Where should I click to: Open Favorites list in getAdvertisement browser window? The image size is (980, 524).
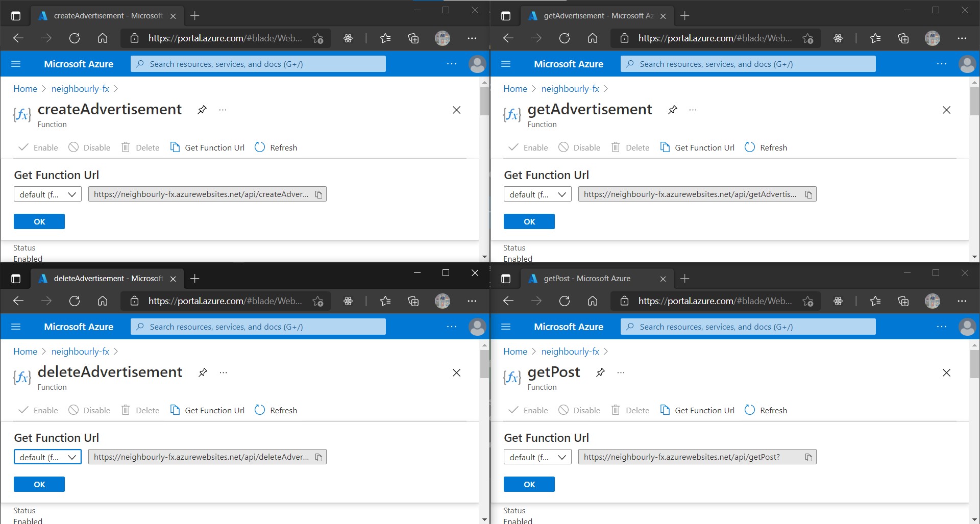pyautogui.click(x=875, y=38)
